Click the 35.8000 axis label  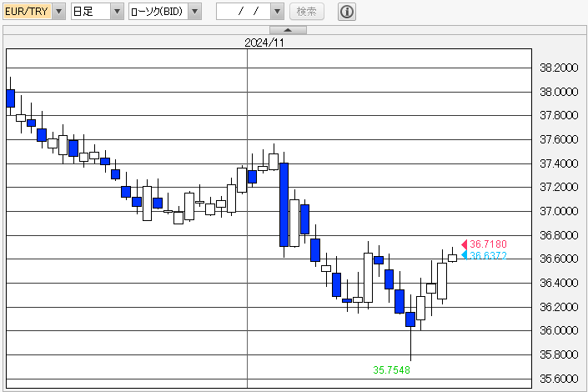click(x=559, y=354)
